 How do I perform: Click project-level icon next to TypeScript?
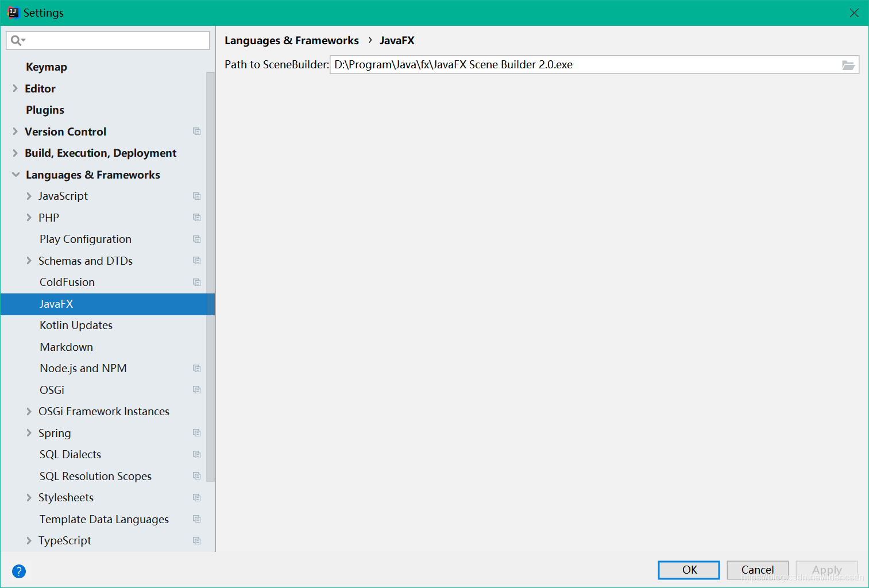(197, 541)
